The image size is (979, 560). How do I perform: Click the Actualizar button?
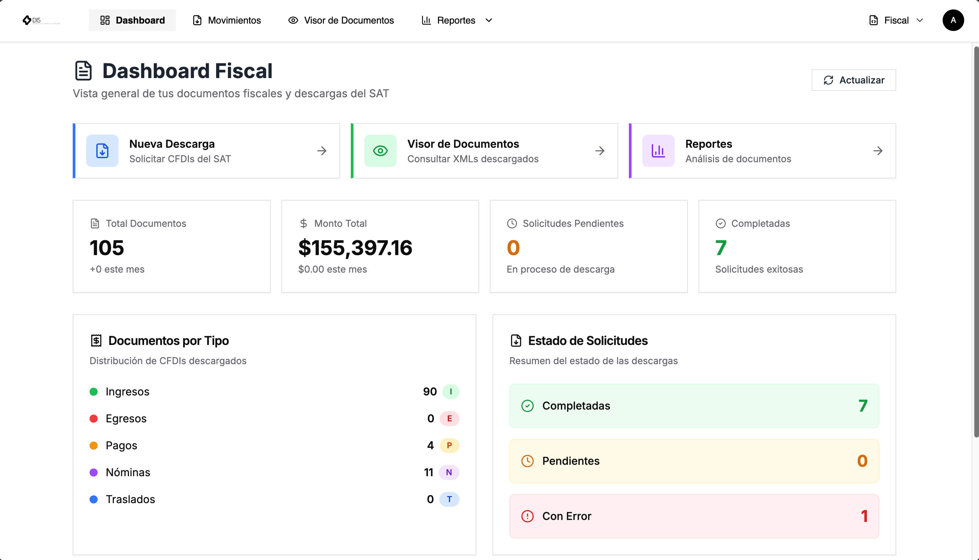[854, 80]
